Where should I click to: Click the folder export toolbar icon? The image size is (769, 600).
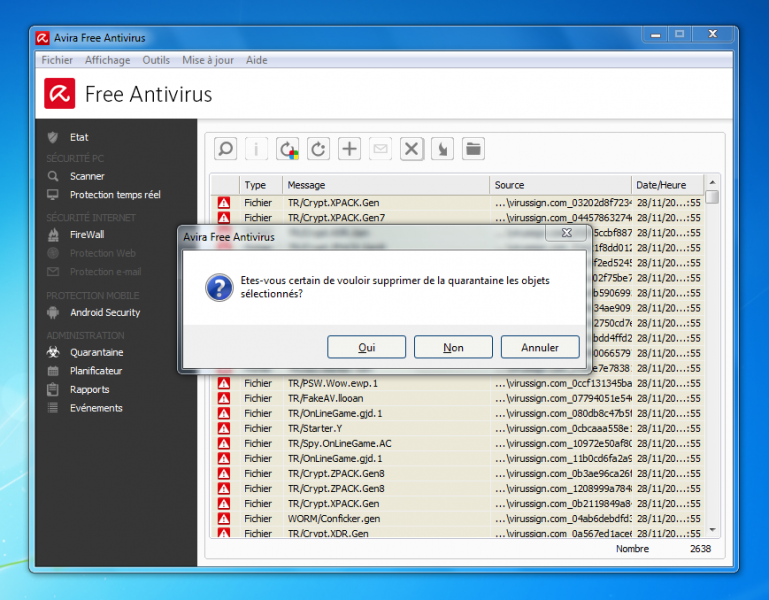(x=473, y=149)
